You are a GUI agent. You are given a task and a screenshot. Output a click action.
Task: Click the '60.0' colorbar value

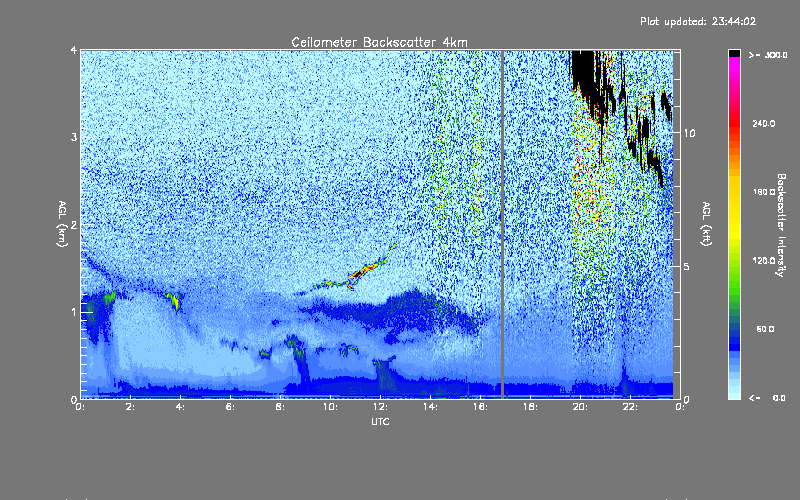(x=765, y=329)
